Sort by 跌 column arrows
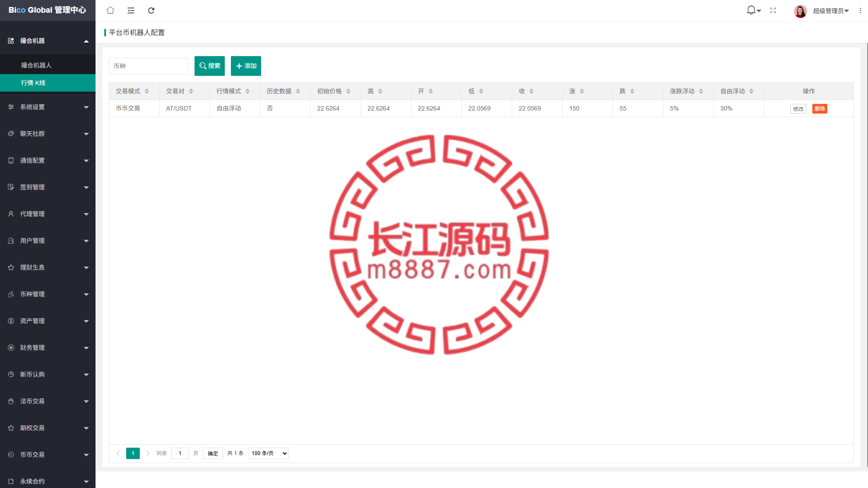 click(632, 91)
